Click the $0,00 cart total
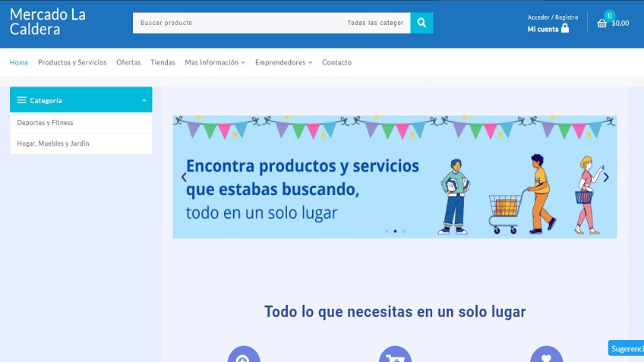The width and height of the screenshot is (644, 362). tap(620, 24)
